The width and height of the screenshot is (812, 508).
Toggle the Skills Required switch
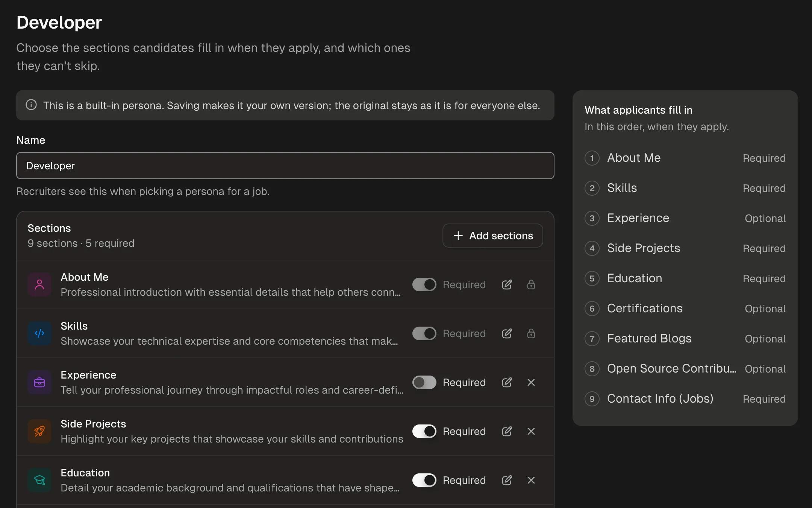click(x=424, y=333)
